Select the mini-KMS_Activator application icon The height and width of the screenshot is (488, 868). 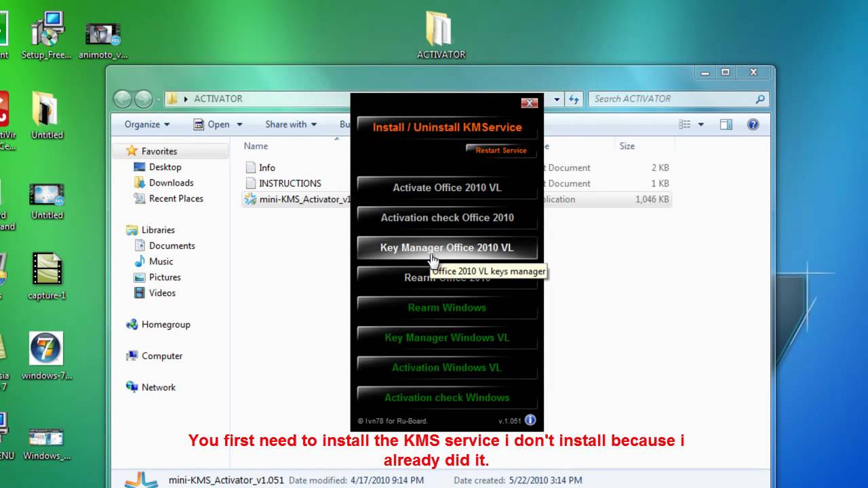pyautogui.click(x=250, y=199)
